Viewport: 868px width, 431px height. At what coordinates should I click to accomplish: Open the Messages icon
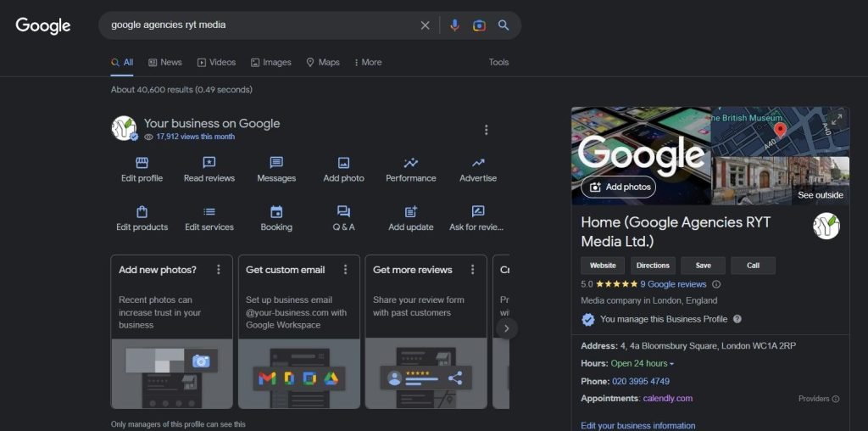pyautogui.click(x=276, y=163)
